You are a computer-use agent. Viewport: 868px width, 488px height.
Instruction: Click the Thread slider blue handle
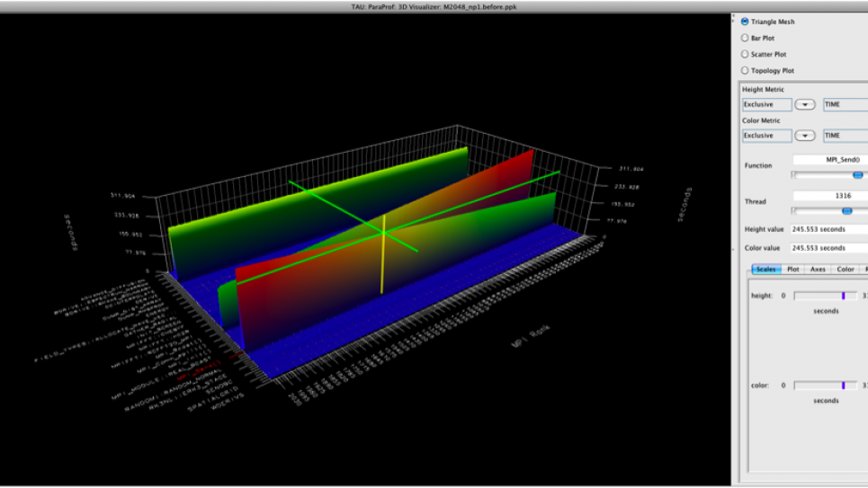846,210
